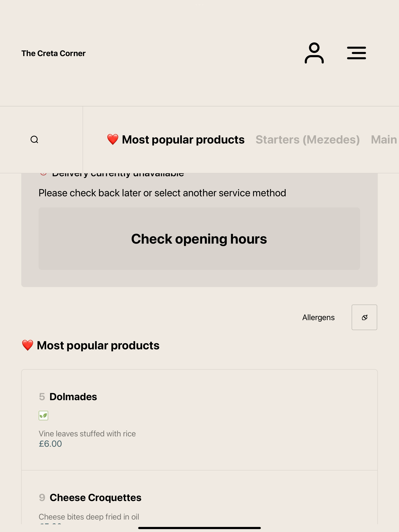The height and width of the screenshot is (532, 399).
Task: Open the Dolmades product item
Action: click(x=199, y=420)
